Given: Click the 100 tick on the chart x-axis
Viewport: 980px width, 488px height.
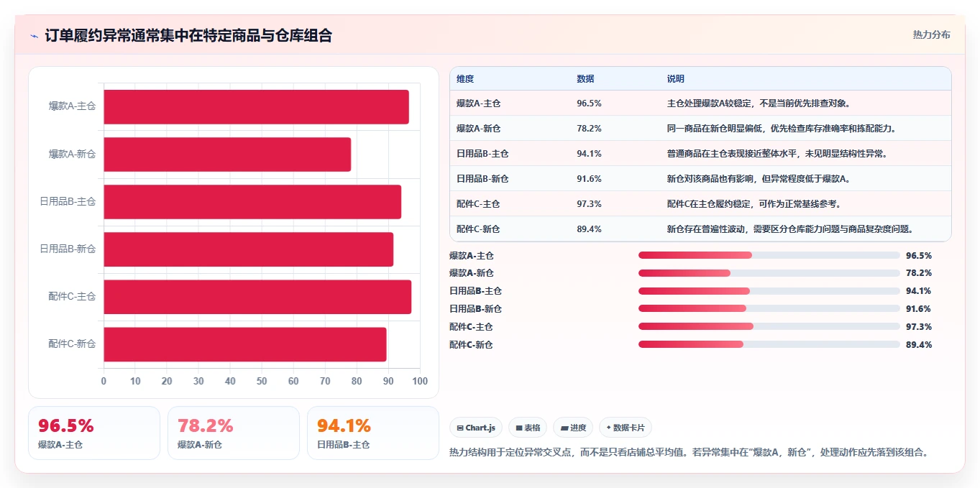Looking at the screenshot, I should coord(420,381).
